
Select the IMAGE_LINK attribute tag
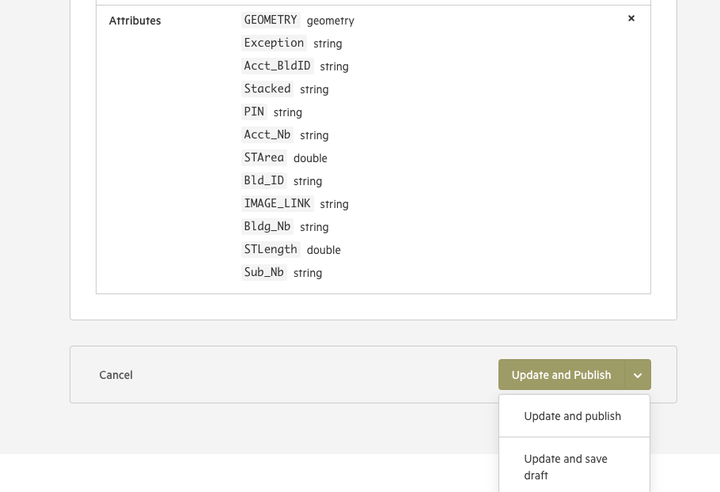[277, 204]
